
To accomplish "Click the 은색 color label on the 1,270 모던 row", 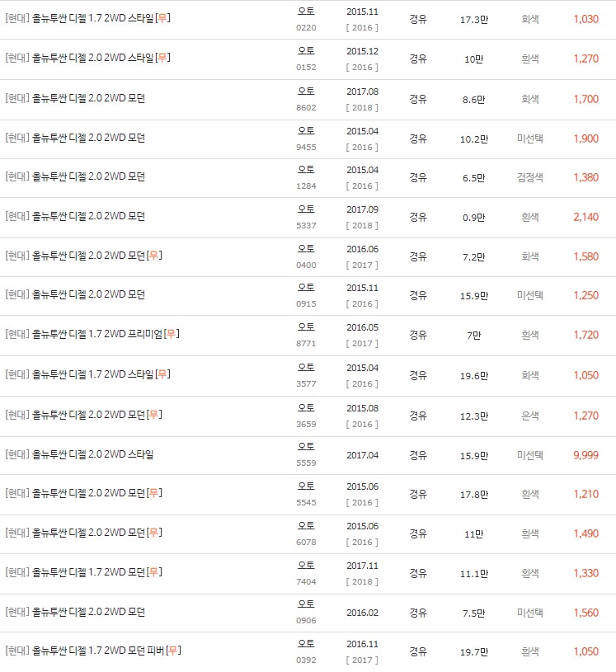I will (529, 415).
